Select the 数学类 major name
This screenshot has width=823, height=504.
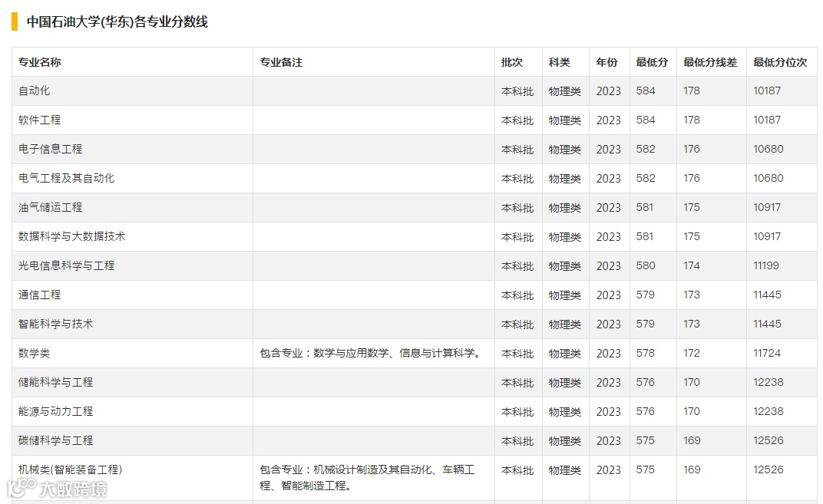tap(34, 353)
